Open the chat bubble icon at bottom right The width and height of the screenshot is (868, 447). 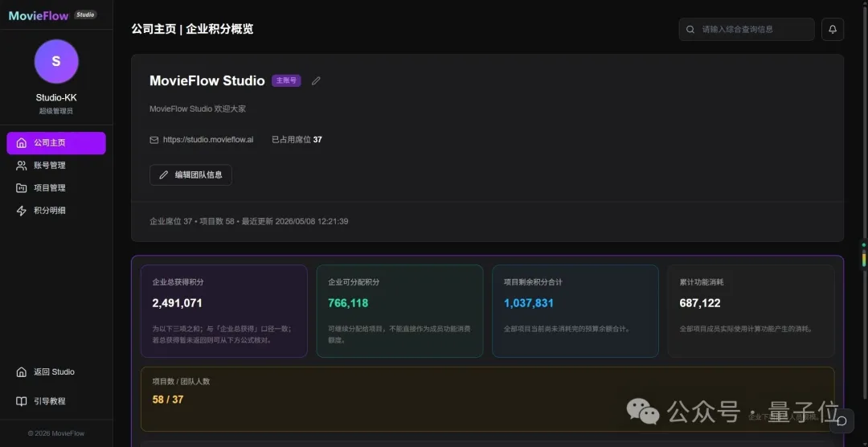coord(841,421)
